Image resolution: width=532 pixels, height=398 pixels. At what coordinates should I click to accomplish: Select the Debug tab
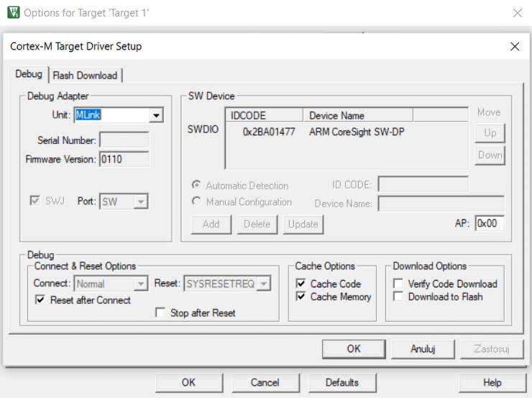29,75
